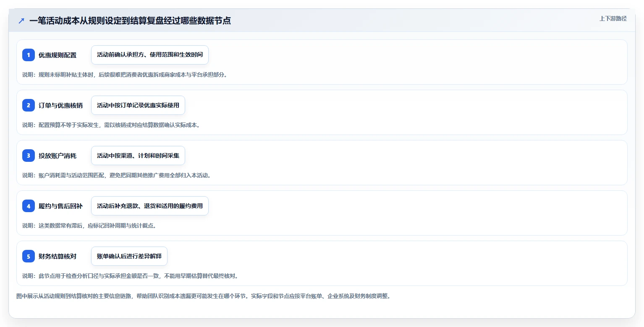Click the arrow icon beside the title
644x327 pixels.
click(21, 21)
